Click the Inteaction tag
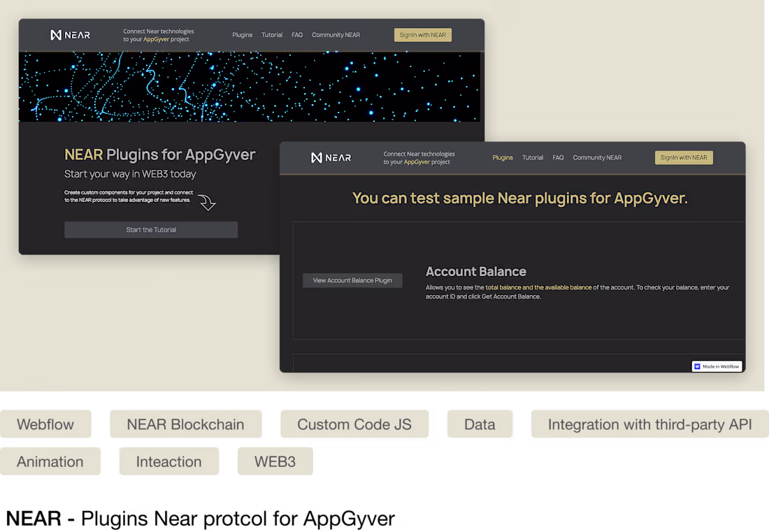Viewport: 769px width, 532px height. [x=168, y=461]
